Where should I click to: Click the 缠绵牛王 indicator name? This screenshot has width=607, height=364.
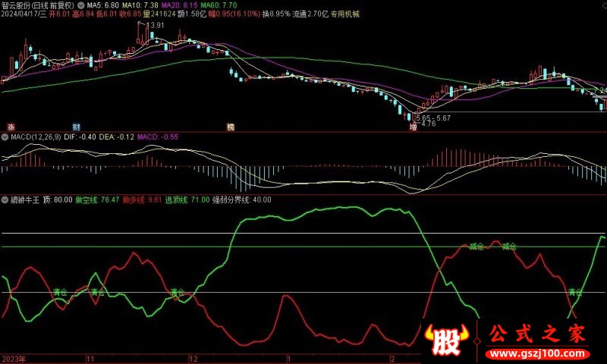point(25,200)
